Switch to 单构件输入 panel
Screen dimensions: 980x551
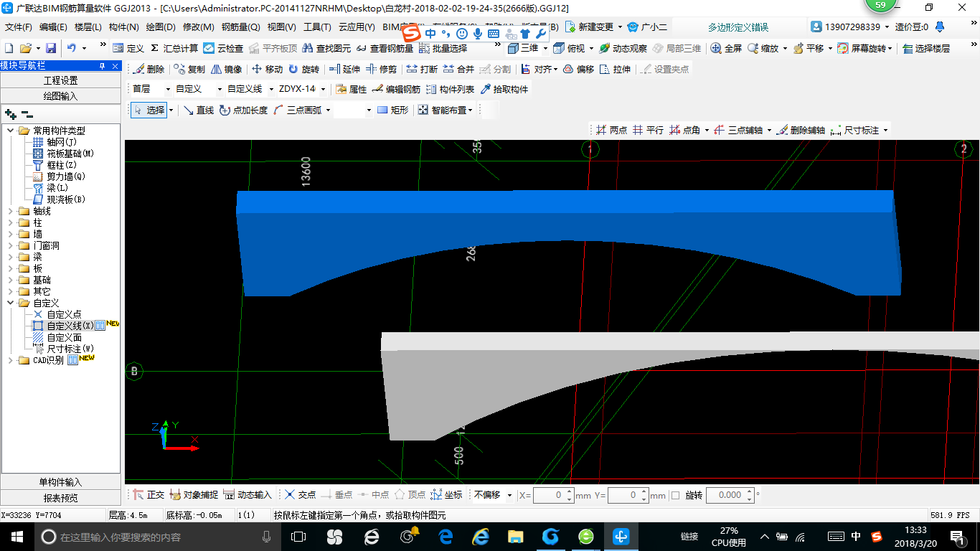(x=61, y=482)
